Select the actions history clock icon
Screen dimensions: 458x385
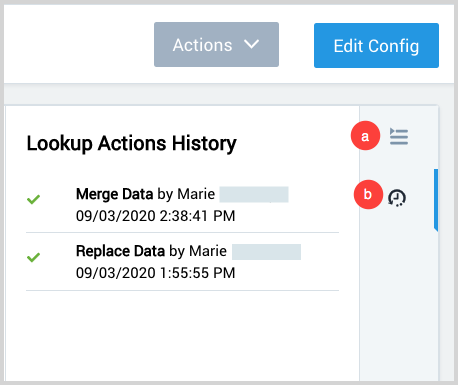pyautogui.click(x=397, y=198)
